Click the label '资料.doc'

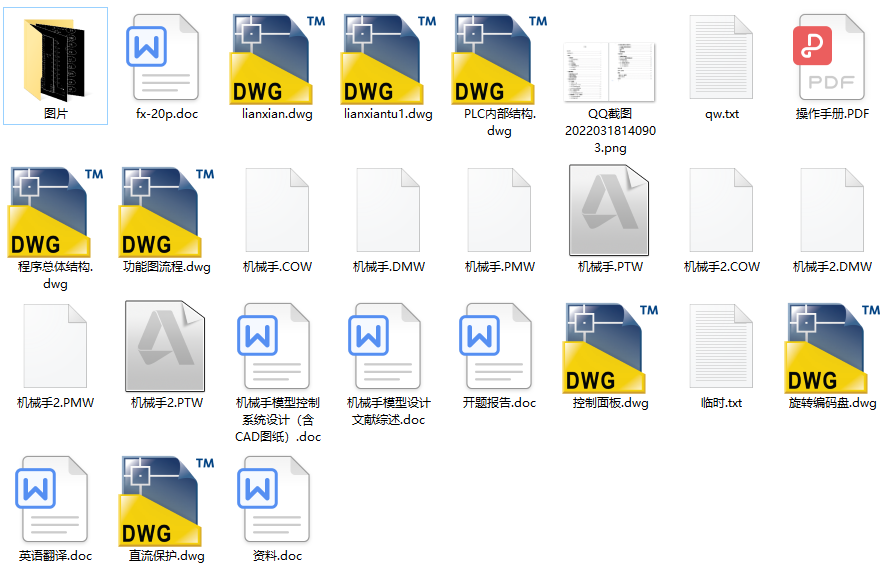click(277, 556)
